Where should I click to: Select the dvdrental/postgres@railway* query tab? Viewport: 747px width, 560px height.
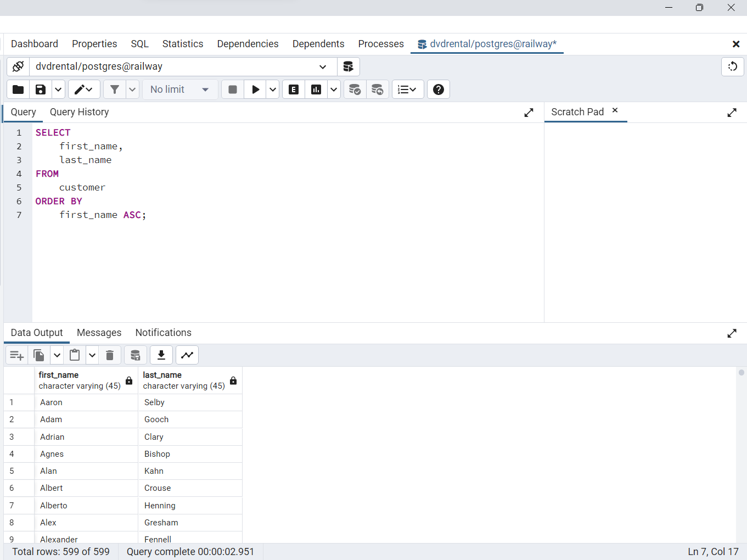coord(487,44)
